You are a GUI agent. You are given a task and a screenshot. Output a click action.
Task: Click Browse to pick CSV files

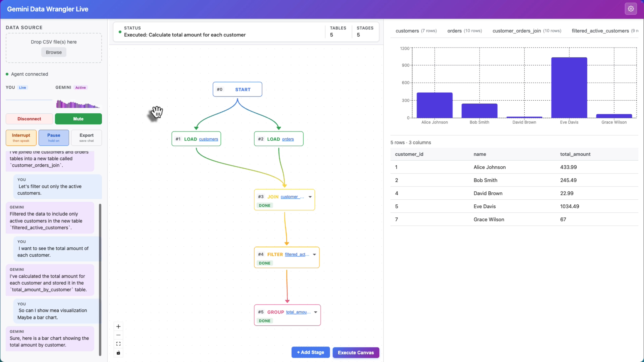(54, 52)
